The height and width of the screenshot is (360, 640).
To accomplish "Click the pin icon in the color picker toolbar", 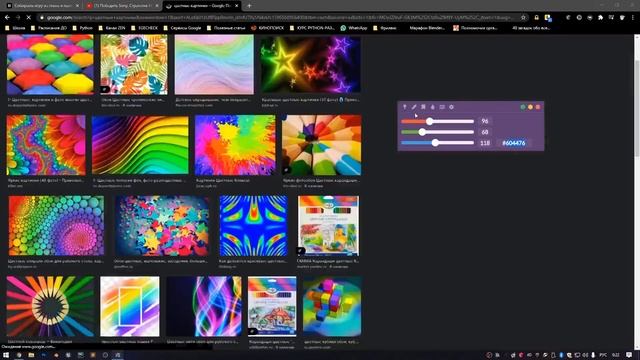I will click(x=404, y=107).
